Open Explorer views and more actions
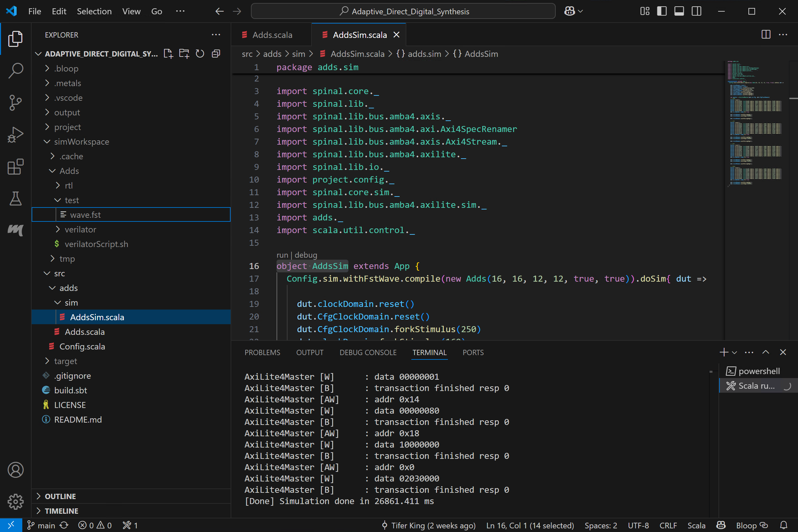The height and width of the screenshot is (532, 798). point(216,35)
